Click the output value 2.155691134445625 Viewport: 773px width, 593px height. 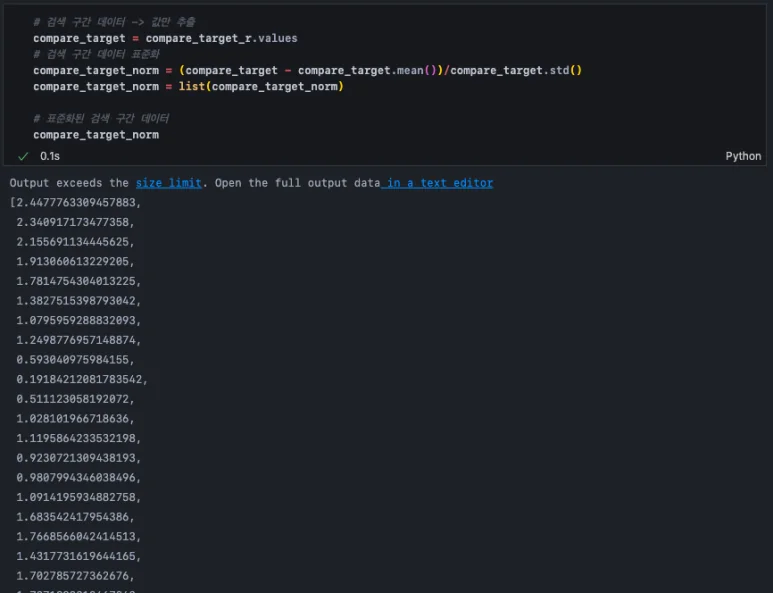[x=75, y=241]
